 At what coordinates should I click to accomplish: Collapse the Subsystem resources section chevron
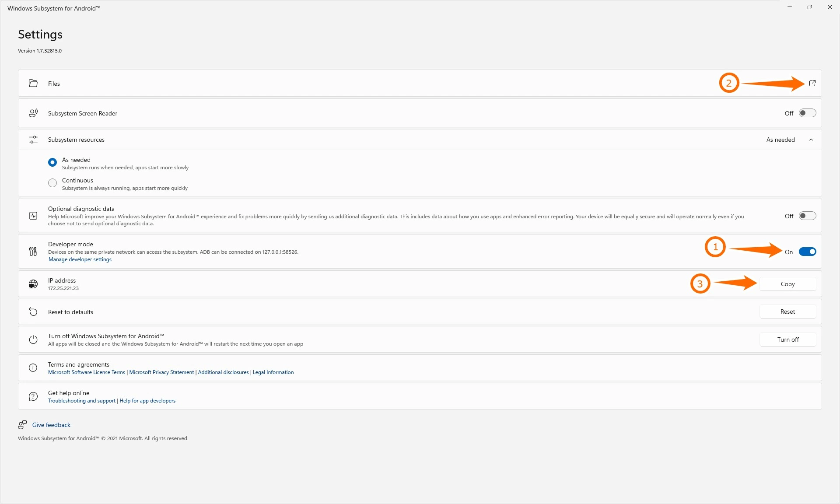[811, 140]
